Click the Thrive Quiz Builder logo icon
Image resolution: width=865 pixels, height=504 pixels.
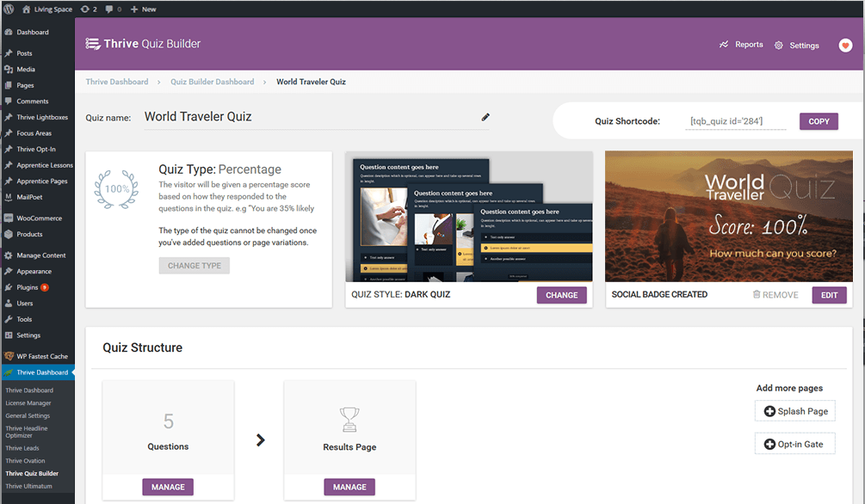coord(93,44)
